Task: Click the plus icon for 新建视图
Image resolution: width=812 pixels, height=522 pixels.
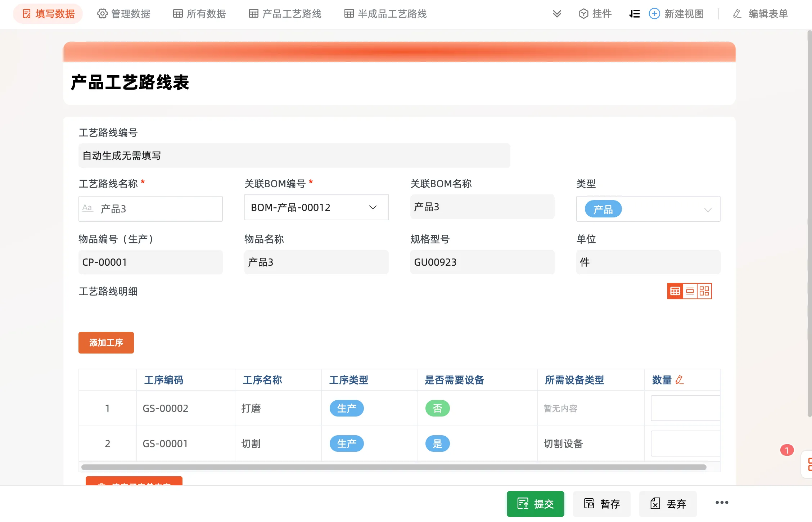Action: click(x=654, y=14)
